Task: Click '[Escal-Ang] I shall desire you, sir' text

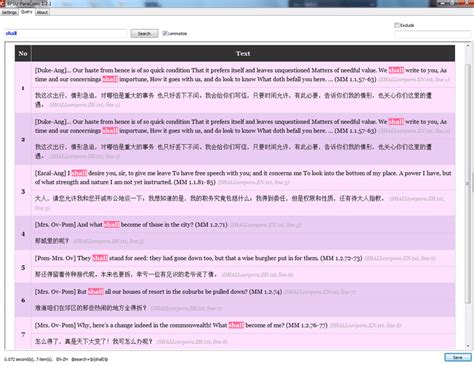Action: (x=243, y=177)
